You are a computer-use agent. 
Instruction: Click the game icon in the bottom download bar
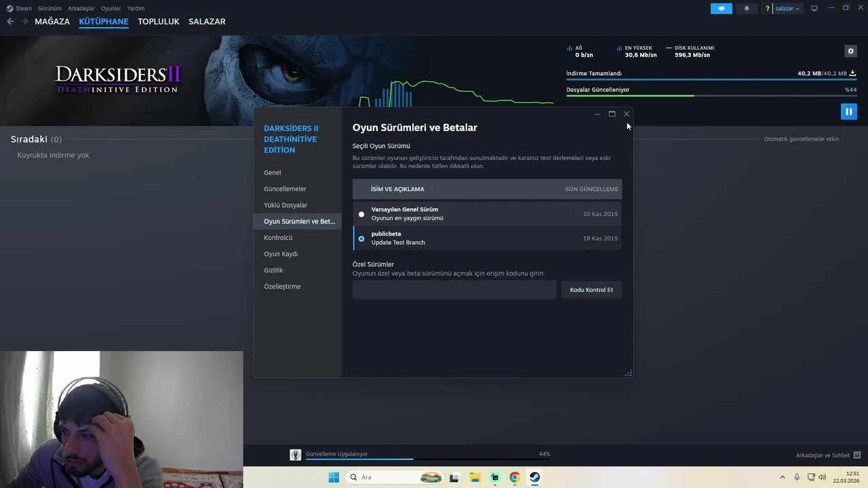(296, 455)
